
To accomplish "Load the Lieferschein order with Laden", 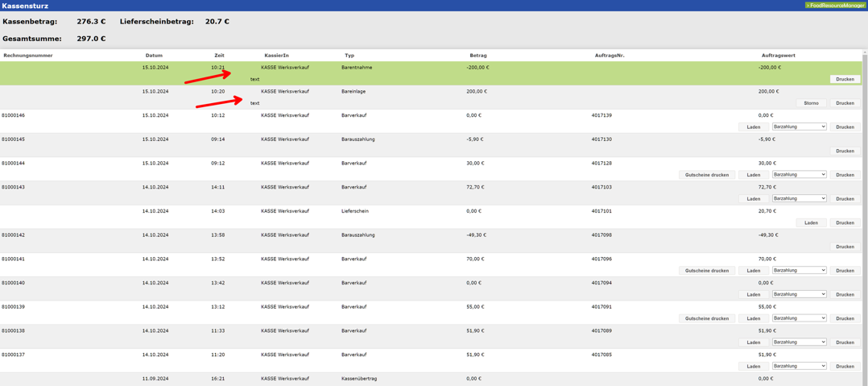I will coord(811,222).
